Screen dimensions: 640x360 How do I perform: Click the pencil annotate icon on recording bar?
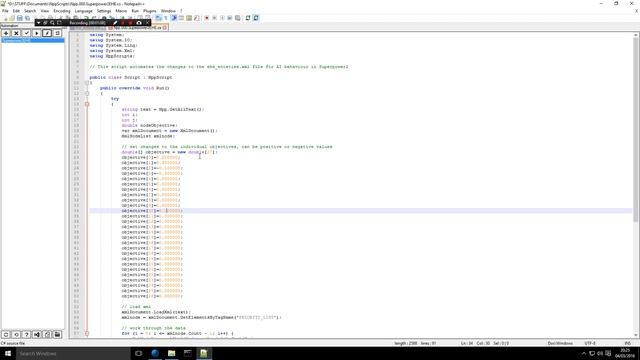(x=115, y=23)
